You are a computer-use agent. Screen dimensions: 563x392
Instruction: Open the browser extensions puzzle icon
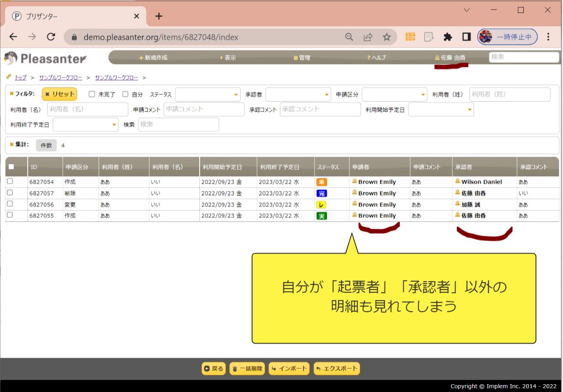pos(447,37)
